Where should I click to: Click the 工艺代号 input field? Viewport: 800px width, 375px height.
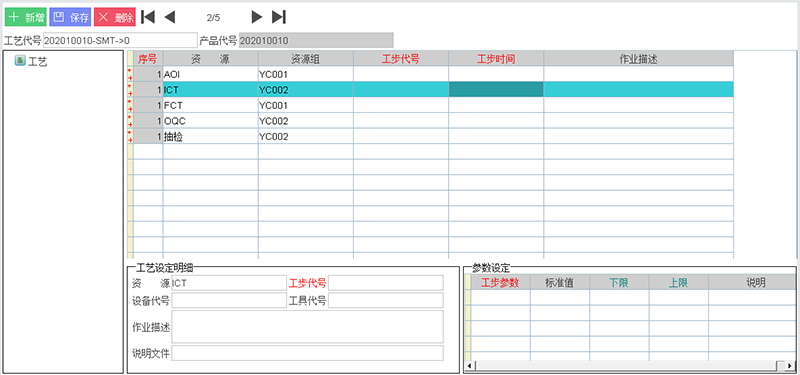(x=120, y=40)
